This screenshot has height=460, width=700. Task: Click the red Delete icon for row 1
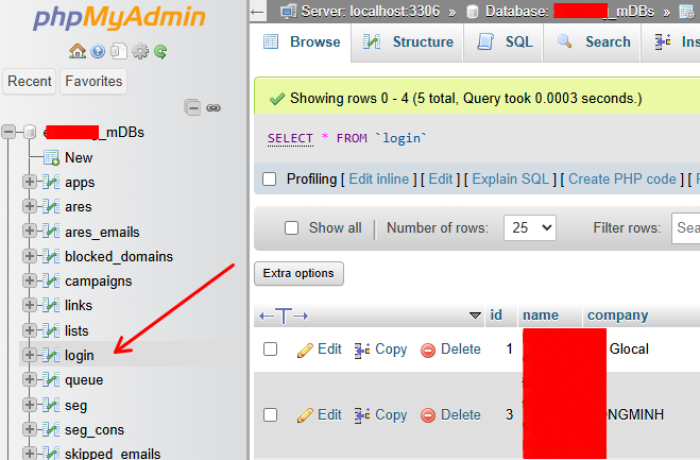[x=428, y=350]
